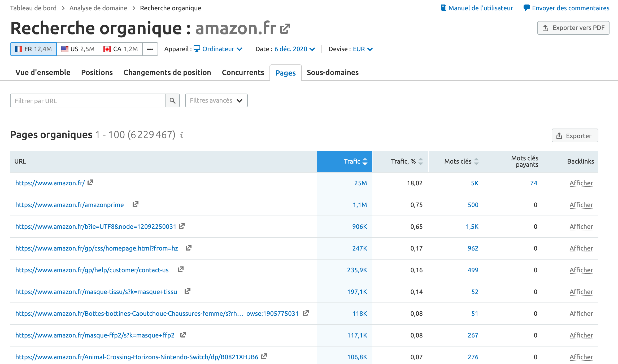Click 1,5K keywords in node=12092250031 row
This screenshot has width=618, height=364.
472,226
